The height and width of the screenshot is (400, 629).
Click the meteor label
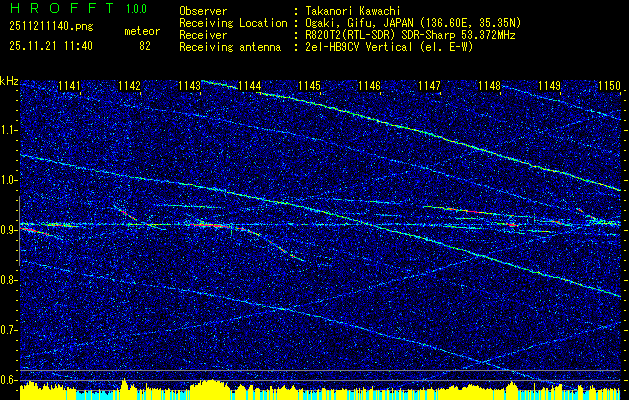[142, 31]
